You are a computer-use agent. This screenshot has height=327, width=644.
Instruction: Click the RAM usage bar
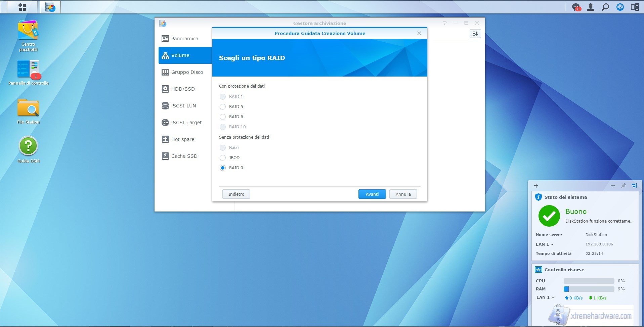coord(589,289)
